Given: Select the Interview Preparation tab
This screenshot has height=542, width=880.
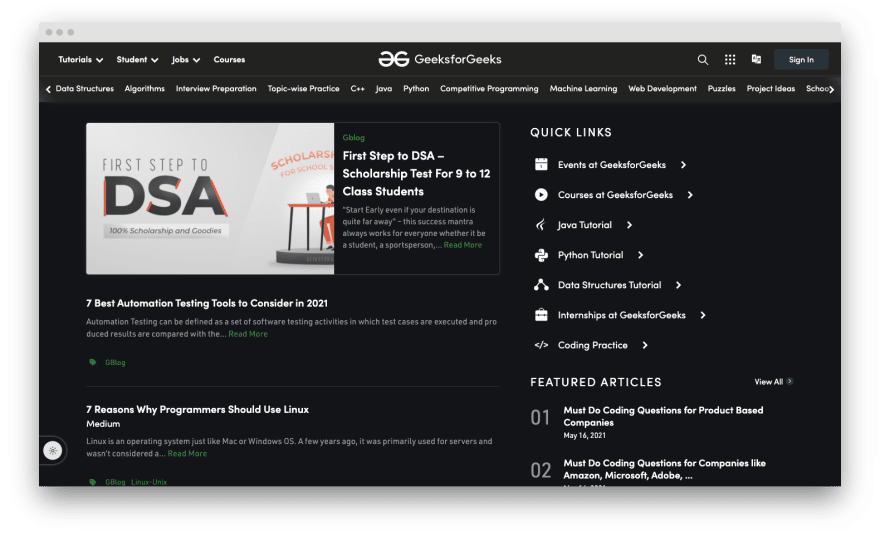Looking at the screenshot, I should (216, 89).
